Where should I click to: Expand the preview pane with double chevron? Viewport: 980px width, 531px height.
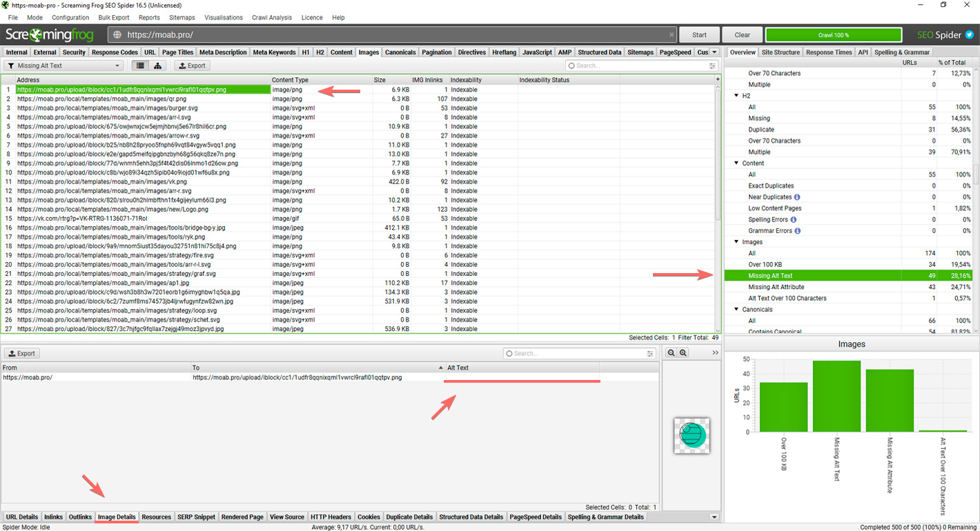tap(716, 352)
